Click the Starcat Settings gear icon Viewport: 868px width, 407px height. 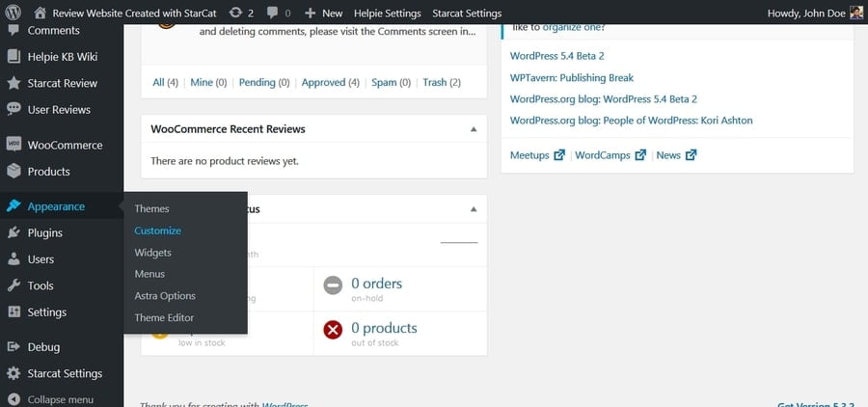coord(14,373)
